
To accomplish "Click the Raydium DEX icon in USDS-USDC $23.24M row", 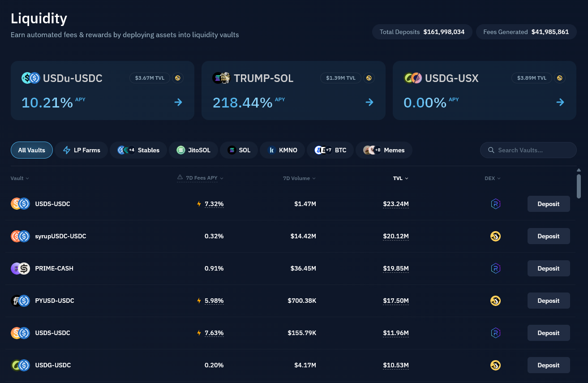I will pyautogui.click(x=495, y=204).
